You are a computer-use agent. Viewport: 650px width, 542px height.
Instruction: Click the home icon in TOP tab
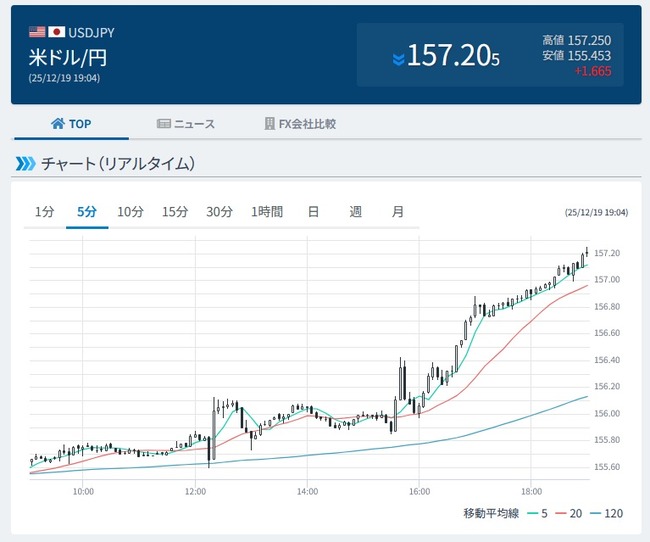pos(57,124)
